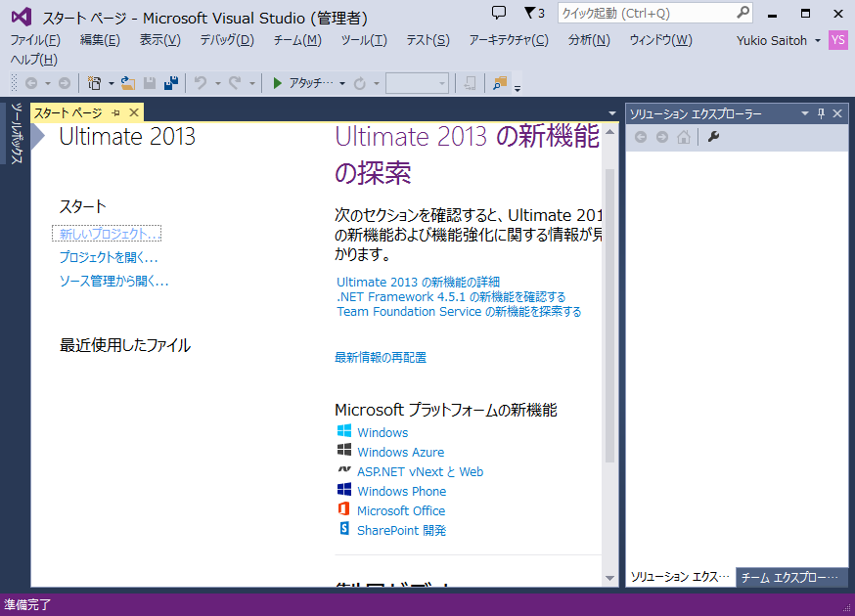Click the New Project toolbar icon
Image resolution: width=855 pixels, height=616 pixels.
(x=94, y=84)
